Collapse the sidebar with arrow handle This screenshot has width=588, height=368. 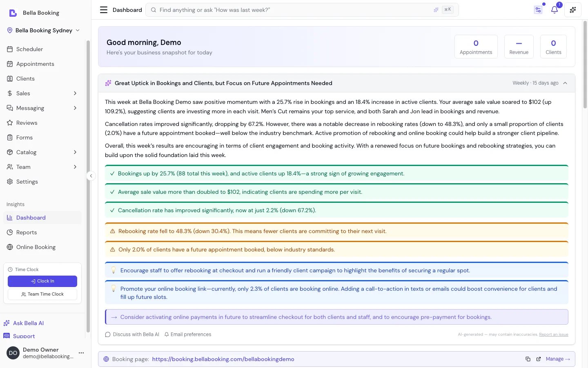pos(91,176)
